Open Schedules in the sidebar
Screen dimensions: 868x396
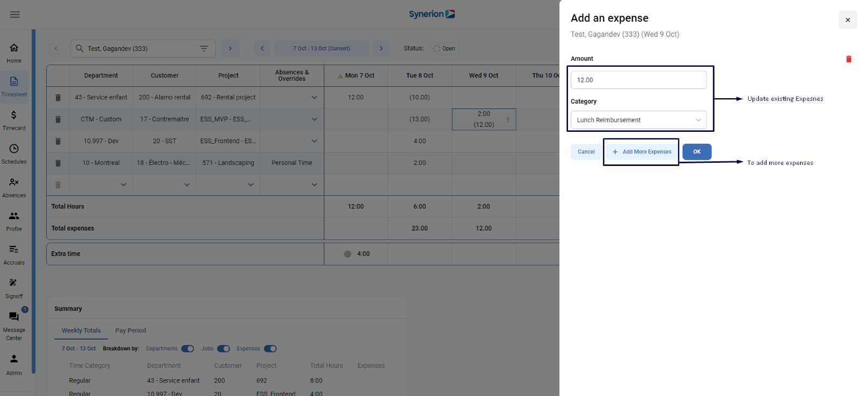(x=14, y=154)
